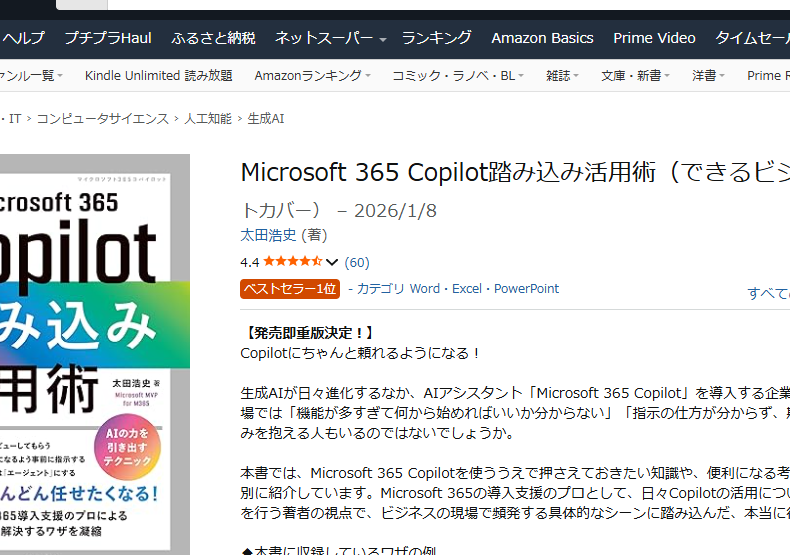This screenshot has height=555, width=790.
Task: Click the 【発売即重版決定！】 text
Action: [x=309, y=333]
